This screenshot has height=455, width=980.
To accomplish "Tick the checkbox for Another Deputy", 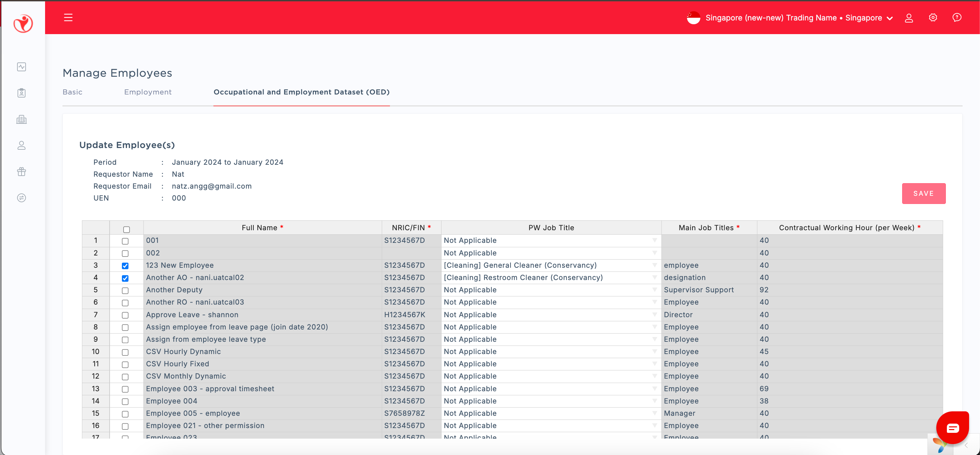I will coord(125,290).
